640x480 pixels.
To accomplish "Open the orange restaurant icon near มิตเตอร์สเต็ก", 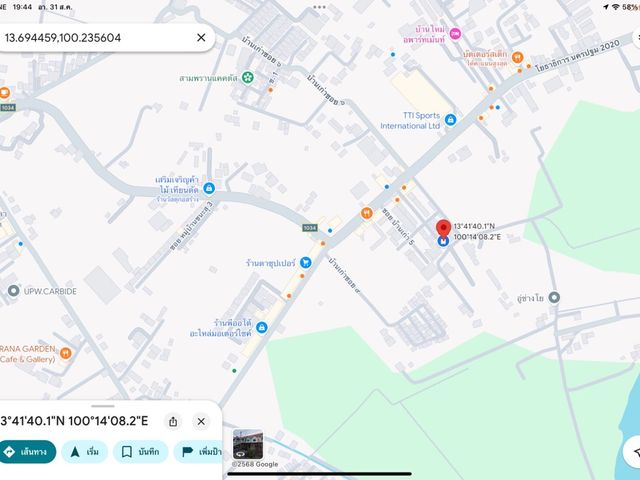I will coord(518,57).
